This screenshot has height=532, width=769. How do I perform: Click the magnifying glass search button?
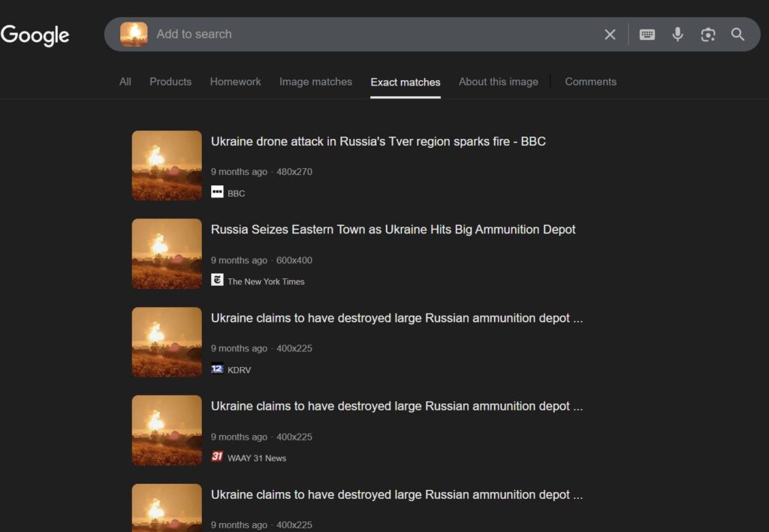point(737,35)
